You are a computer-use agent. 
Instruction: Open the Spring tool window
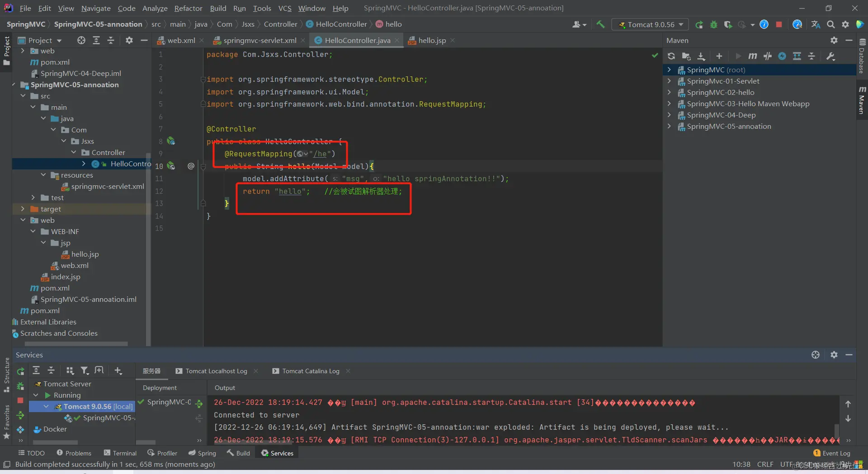point(202,453)
